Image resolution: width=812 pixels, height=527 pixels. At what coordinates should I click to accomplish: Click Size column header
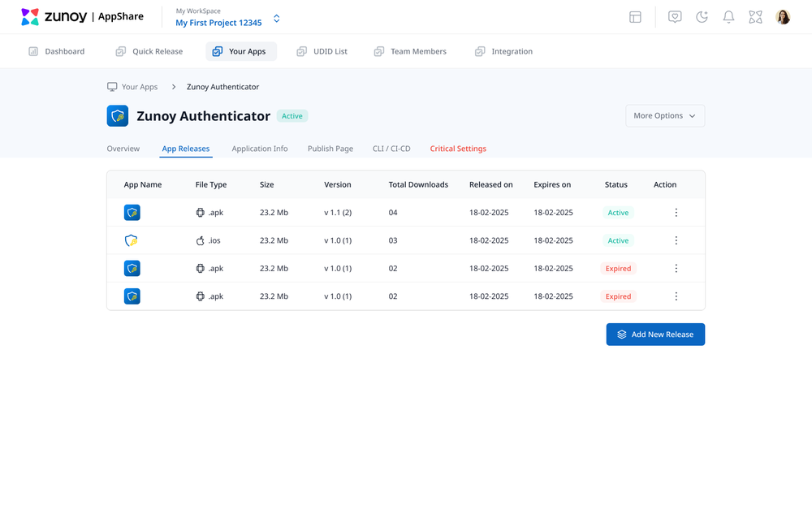click(x=266, y=184)
